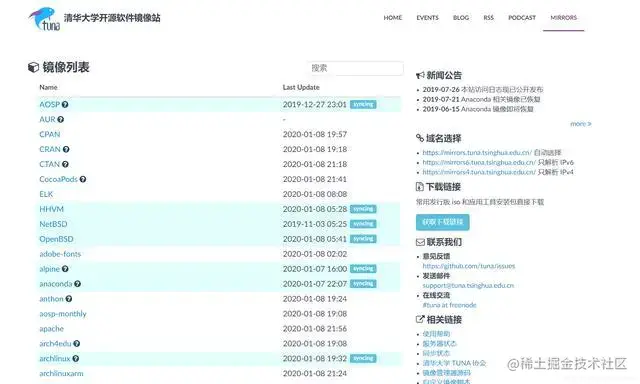The width and height of the screenshot is (640, 384).
Task: Click syncing badge in NetBSD row
Action: point(363,224)
